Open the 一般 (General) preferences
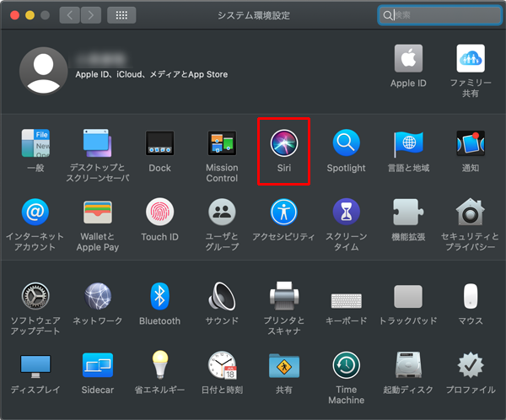Screen dimensions: 506x420 pos(35,143)
